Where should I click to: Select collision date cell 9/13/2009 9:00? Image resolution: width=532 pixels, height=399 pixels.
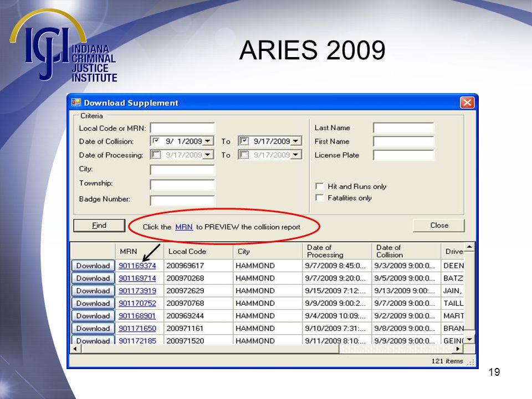point(406,291)
